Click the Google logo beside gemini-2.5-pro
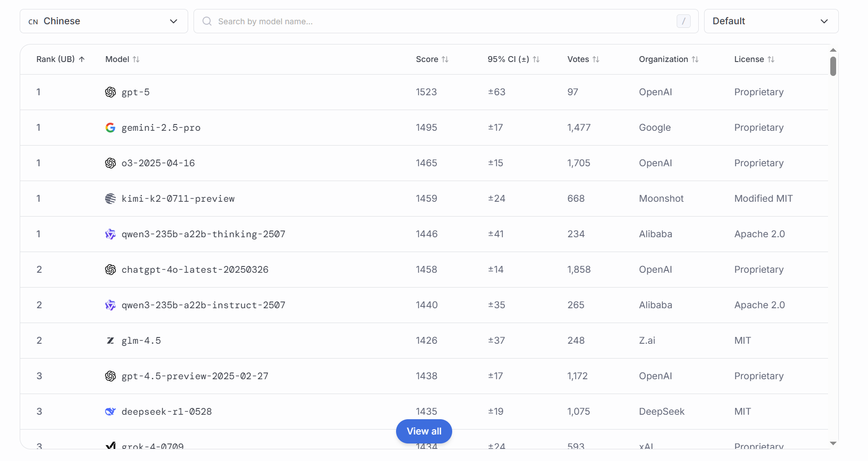The width and height of the screenshot is (868, 461). tap(110, 128)
